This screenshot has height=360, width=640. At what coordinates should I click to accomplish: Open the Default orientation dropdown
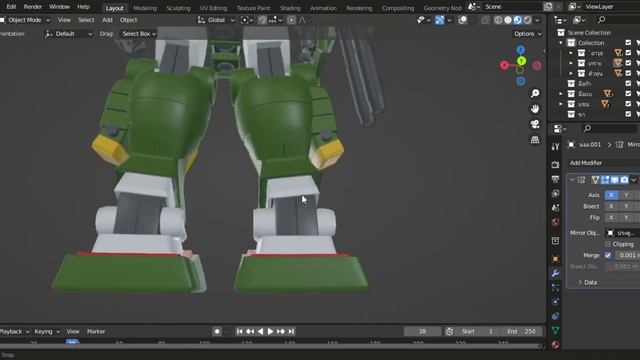click(69, 34)
